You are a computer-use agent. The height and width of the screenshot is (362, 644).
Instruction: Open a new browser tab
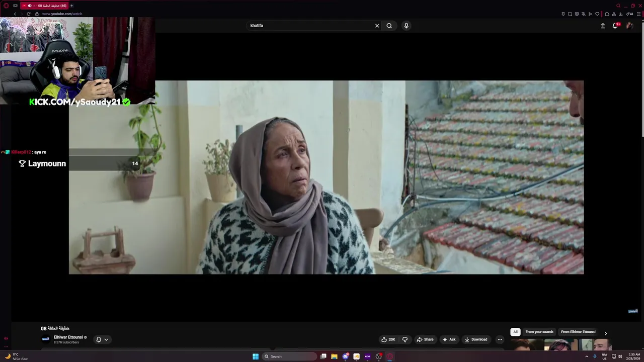point(71,6)
